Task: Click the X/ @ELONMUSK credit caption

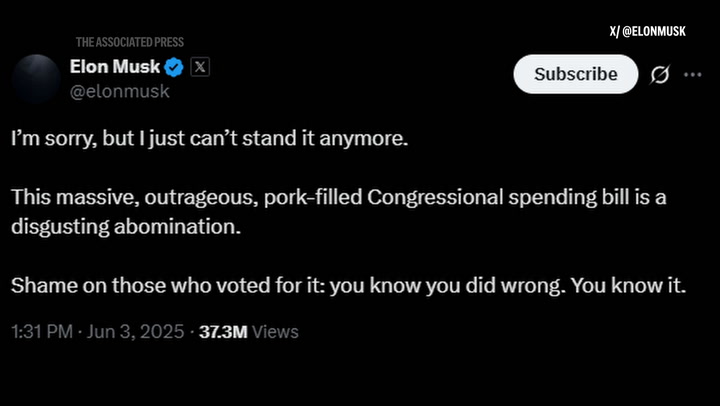Action: click(x=648, y=31)
